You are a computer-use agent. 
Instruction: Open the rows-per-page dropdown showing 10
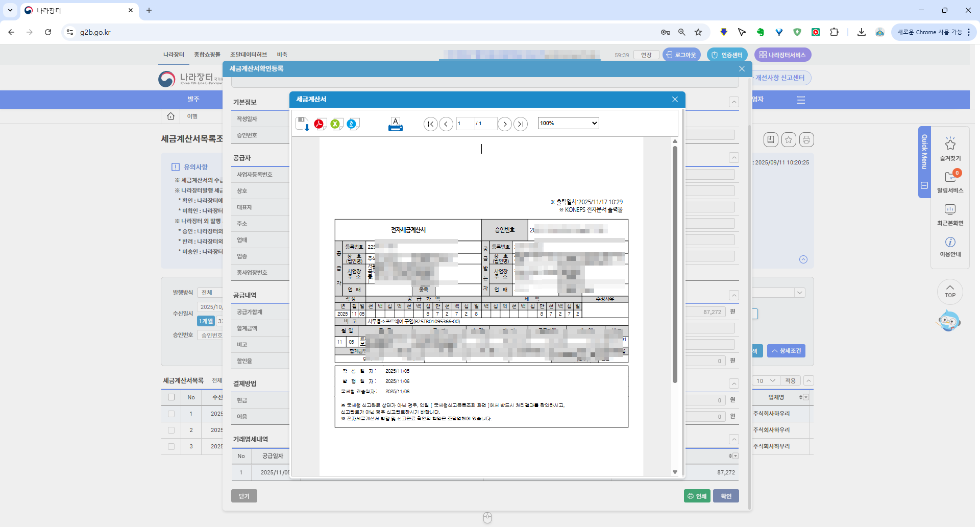pos(765,381)
